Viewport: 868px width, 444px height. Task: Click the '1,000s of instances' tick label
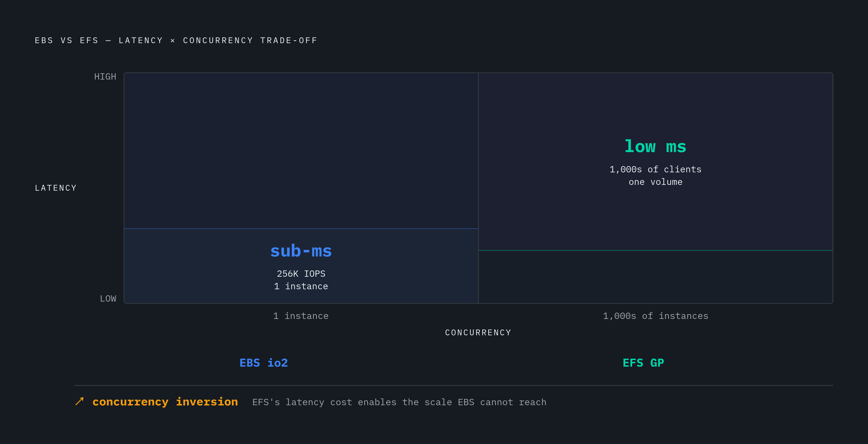[655, 316]
